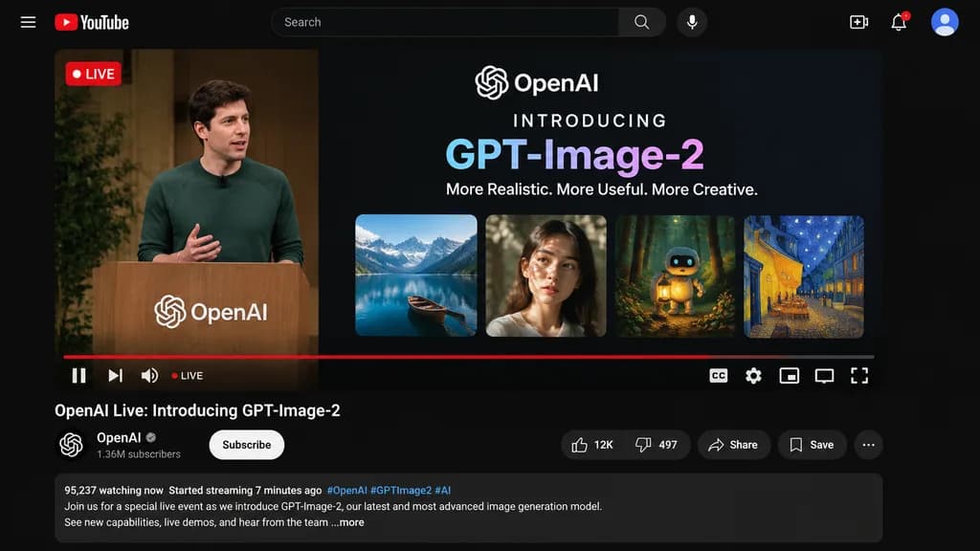Open the hamburger guide menu
The image size is (980, 551).
pyautogui.click(x=28, y=23)
